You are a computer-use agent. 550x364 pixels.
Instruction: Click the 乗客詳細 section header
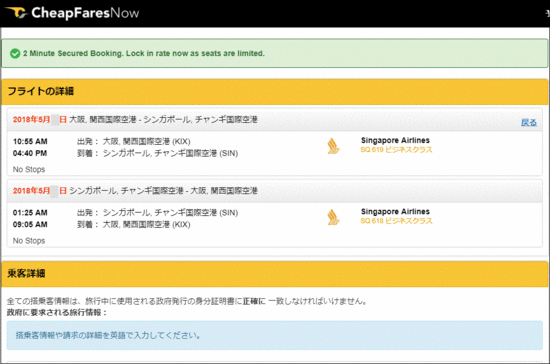point(275,274)
